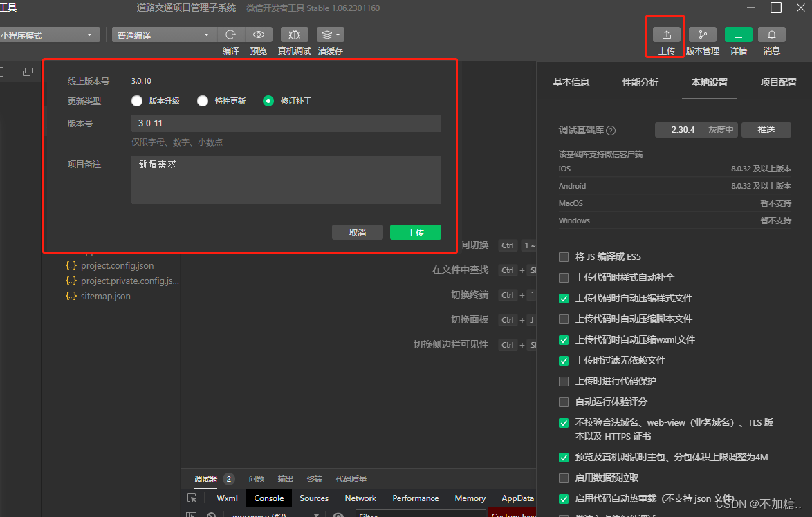The width and height of the screenshot is (812, 517).
Task: Open the 小程序模式 mode dropdown
Action: pos(48,35)
